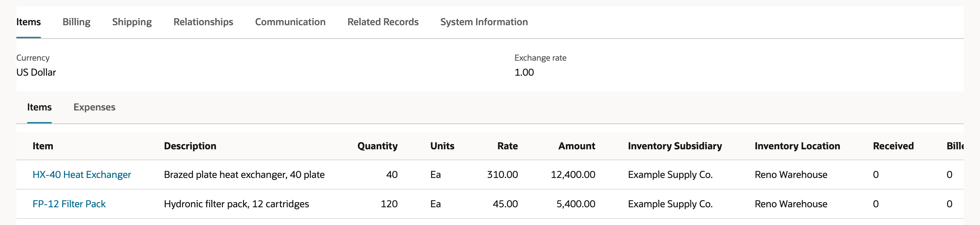Click the Received value 0 in the FP-12 row
Image resolution: width=980 pixels, height=225 pixels.
click(876, 204)
